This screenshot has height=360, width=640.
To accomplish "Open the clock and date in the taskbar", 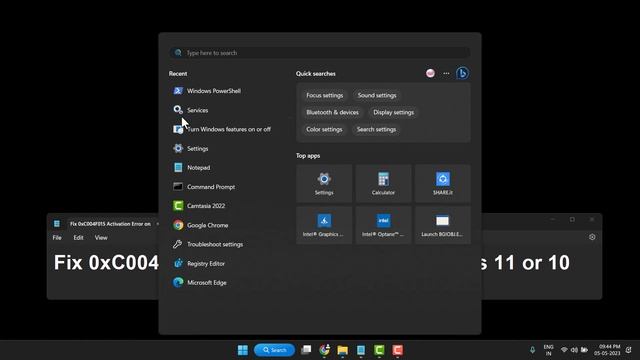I will pos(608,350).
